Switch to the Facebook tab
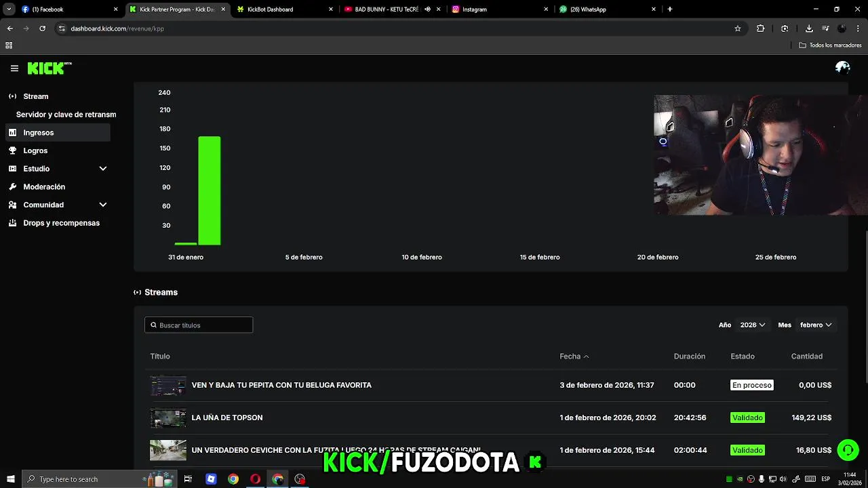The height and width of the screenshot is (488, 868). [69, 9]
